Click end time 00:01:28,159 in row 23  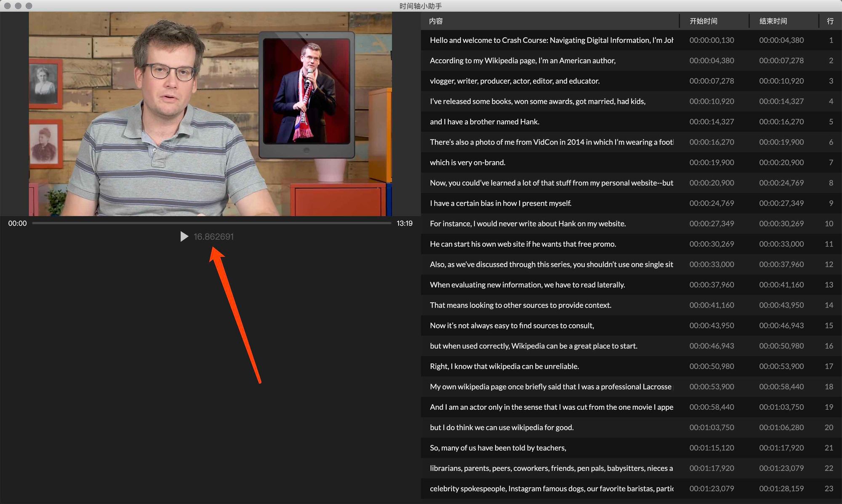click(781, 489)
